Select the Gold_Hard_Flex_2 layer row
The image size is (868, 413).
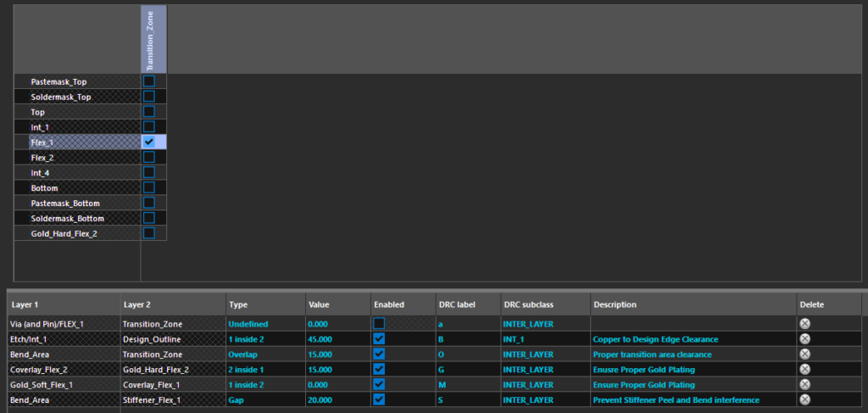[x=77, y=233]
